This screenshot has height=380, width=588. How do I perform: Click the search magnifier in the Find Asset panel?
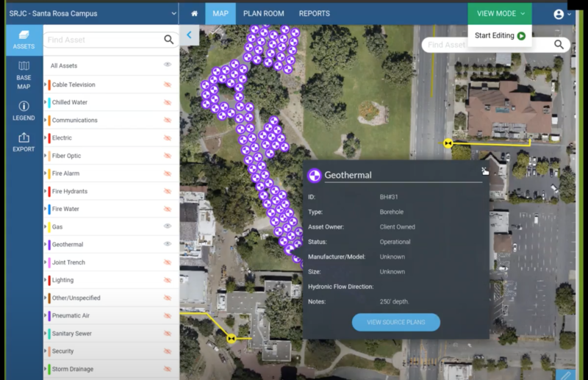169,40
